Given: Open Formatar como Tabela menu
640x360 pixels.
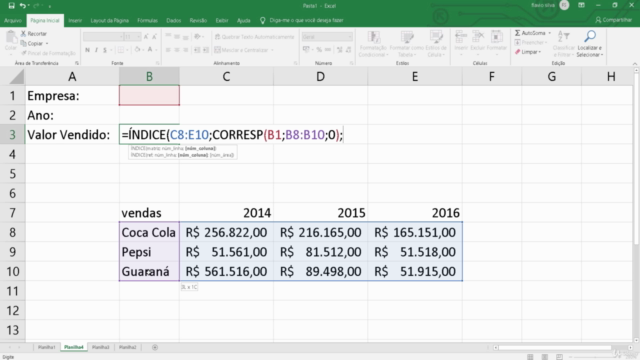Looking at the screenshot, I should tap(406, 44).
